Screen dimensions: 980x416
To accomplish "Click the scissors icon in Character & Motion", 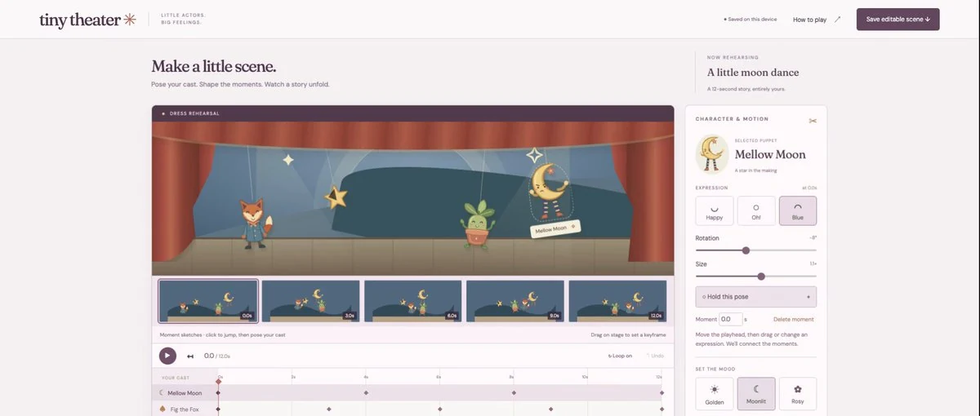I will tap(813, 121).
